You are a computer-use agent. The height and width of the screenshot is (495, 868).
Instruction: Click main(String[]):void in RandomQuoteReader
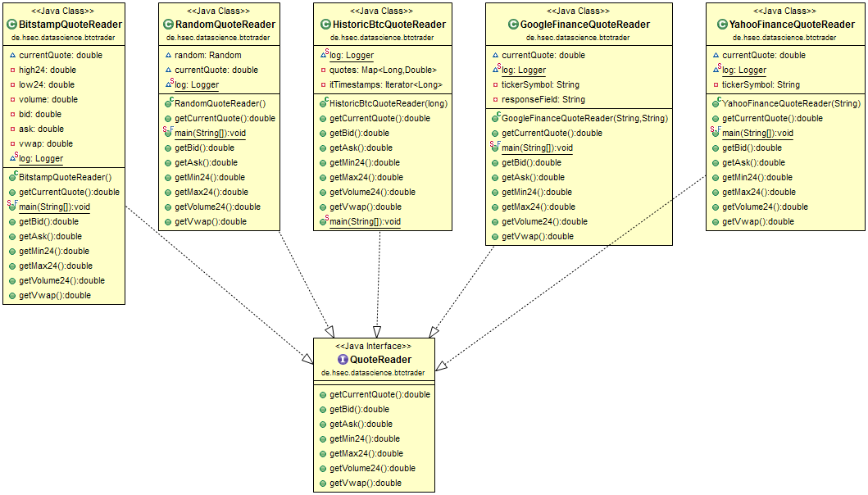pos(211,134)
